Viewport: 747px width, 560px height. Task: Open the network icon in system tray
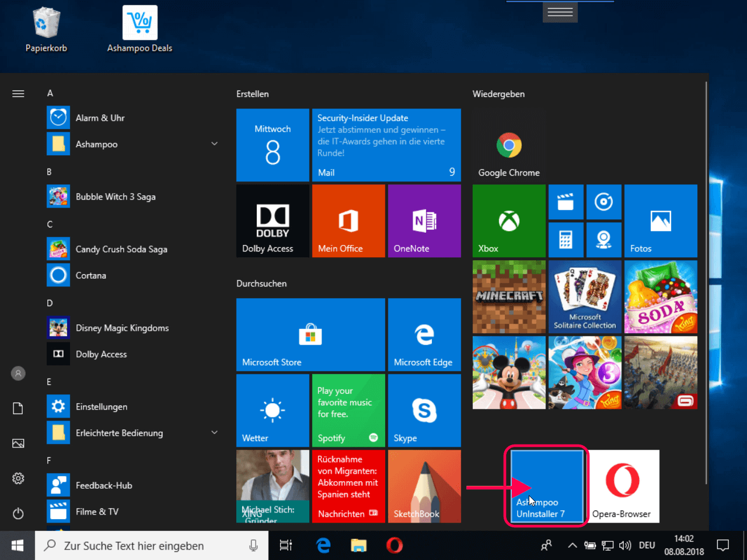click(608, 545)
